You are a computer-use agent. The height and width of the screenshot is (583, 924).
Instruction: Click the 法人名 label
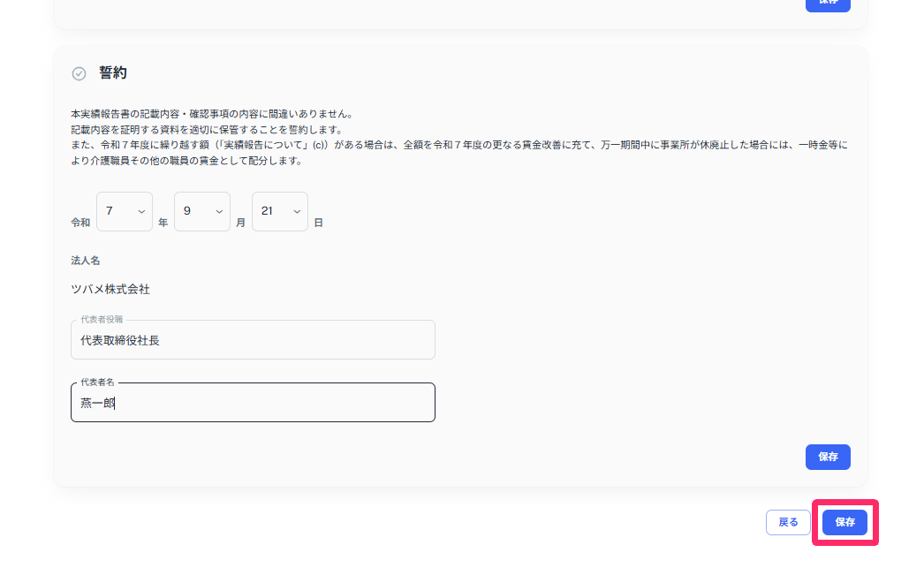tap(86, 261)
